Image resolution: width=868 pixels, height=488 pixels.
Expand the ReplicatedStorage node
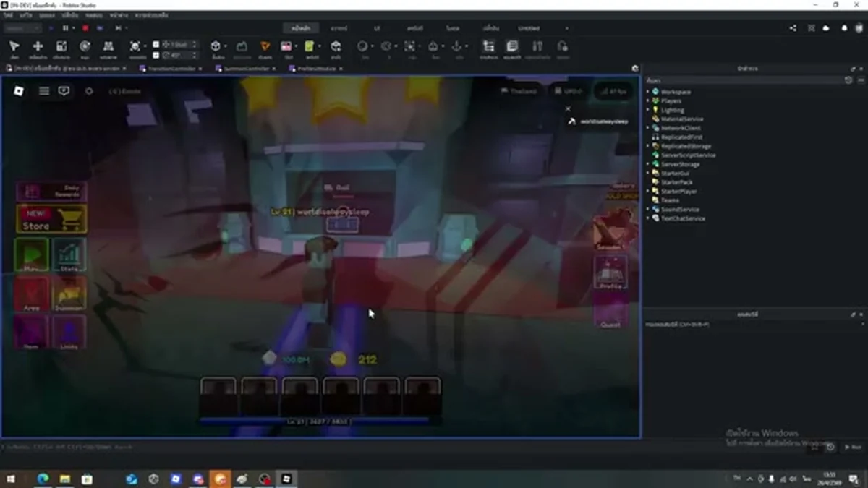(x=648, y=146)
